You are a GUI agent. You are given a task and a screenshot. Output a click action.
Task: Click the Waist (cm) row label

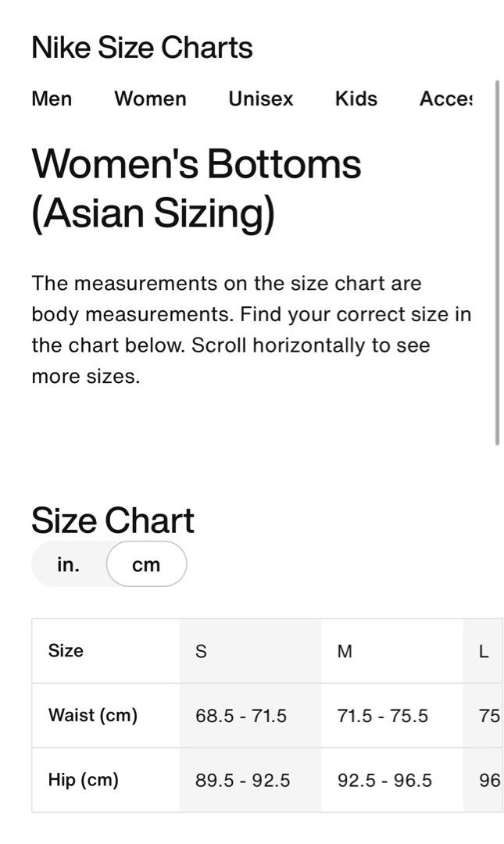pyautogui.click(x=93, y=715)
